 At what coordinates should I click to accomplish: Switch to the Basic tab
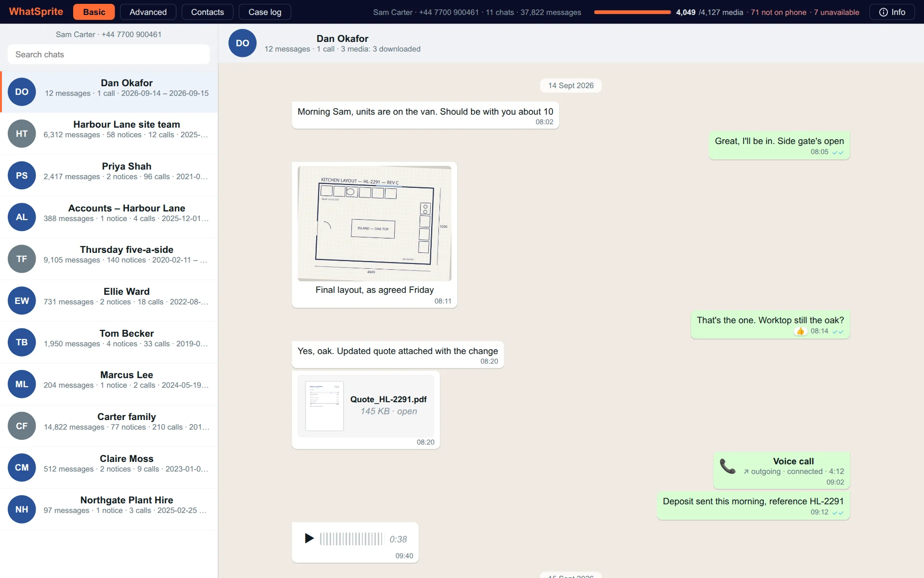(x=94, y=12)
